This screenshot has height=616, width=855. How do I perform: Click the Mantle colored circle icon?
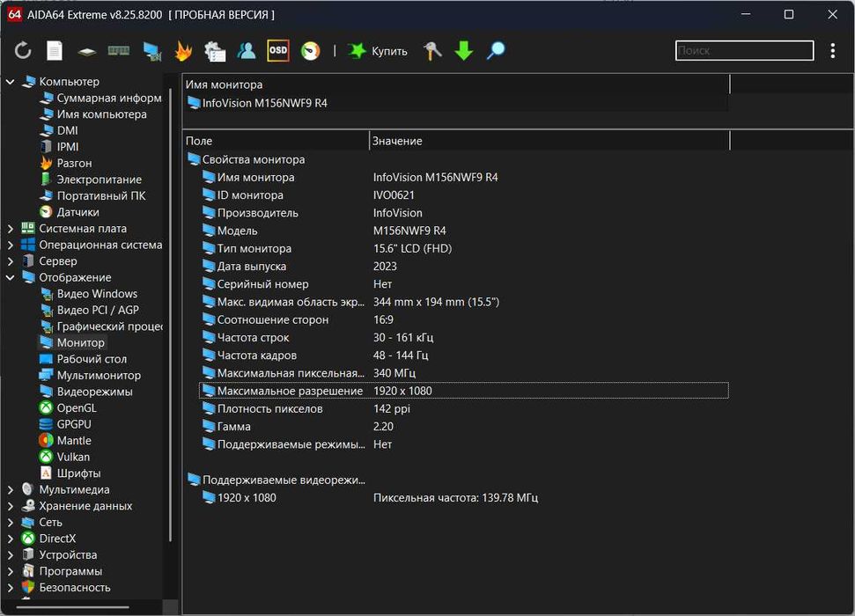(47, 441)
